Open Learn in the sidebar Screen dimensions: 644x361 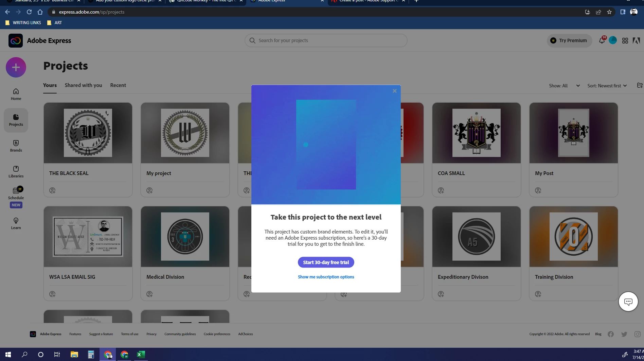(16, 224)
